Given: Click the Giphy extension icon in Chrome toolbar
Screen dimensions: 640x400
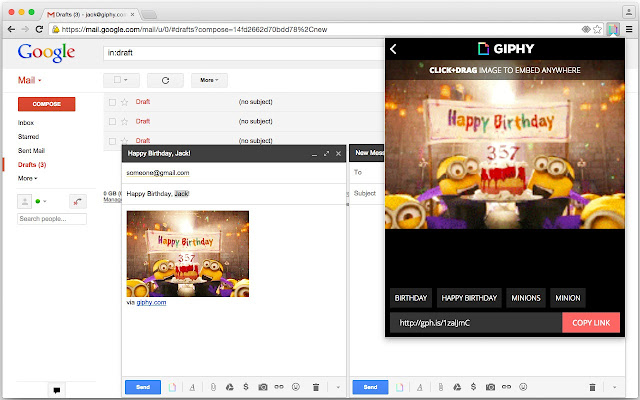Looking at the screenshot, I should click(613, 29).
